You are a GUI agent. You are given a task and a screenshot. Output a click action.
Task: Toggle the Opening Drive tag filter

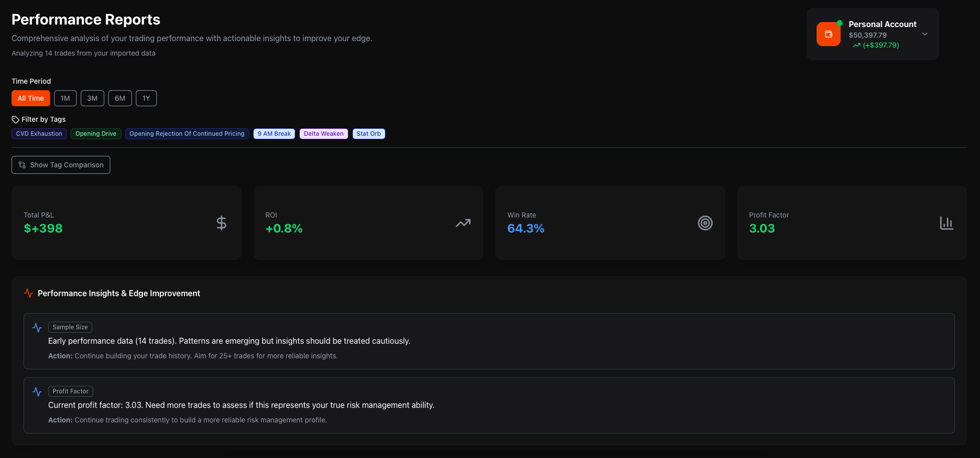click(x=96, y=134)
